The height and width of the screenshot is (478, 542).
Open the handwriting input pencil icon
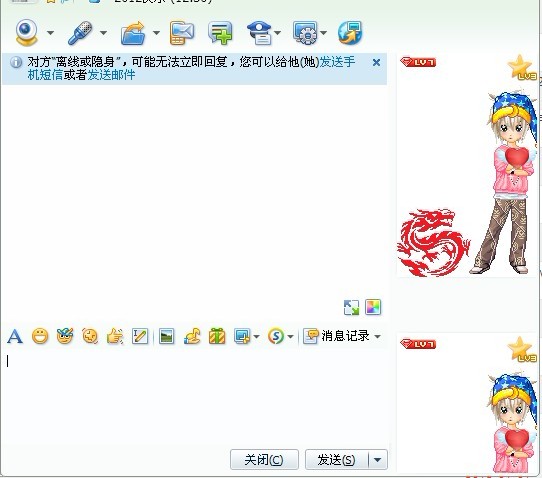[x=140, y=336]
